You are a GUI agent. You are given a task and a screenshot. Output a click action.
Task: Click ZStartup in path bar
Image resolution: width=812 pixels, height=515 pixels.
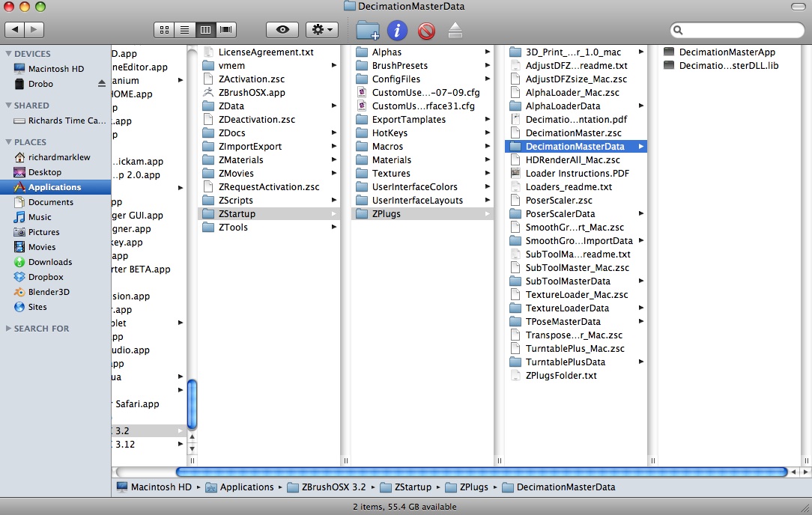(405, 487)
